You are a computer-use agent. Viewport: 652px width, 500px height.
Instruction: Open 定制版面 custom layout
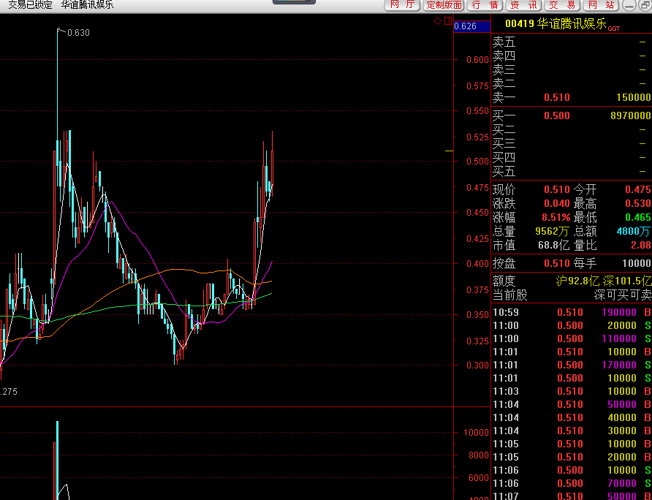point(444,5)
